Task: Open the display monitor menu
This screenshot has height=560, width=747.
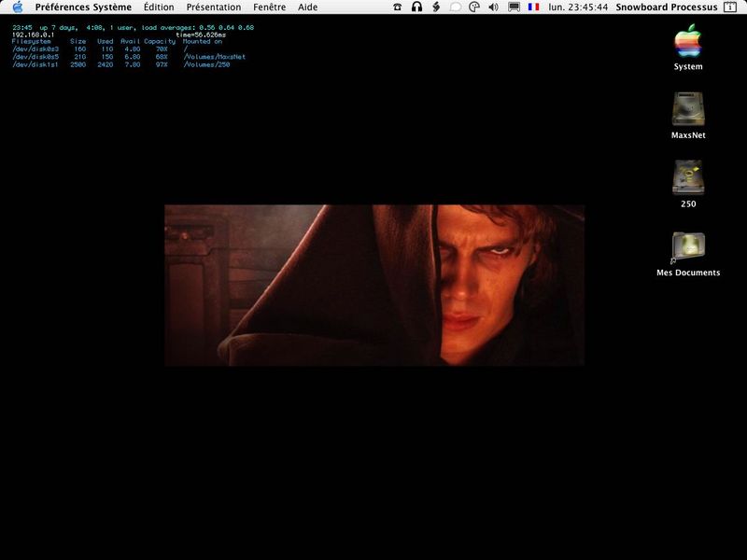Action: (514, 7)
